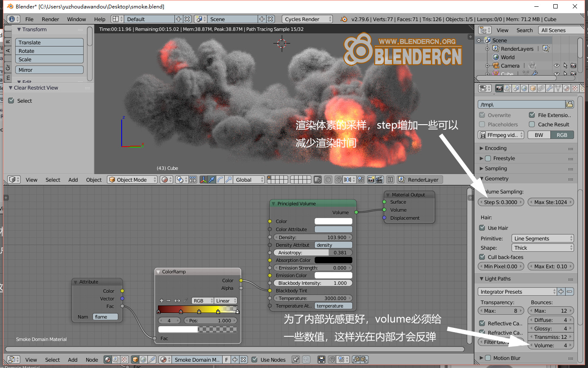588x368 pixels.
Task: Open the Window menu
Action: tap(76, 19)
